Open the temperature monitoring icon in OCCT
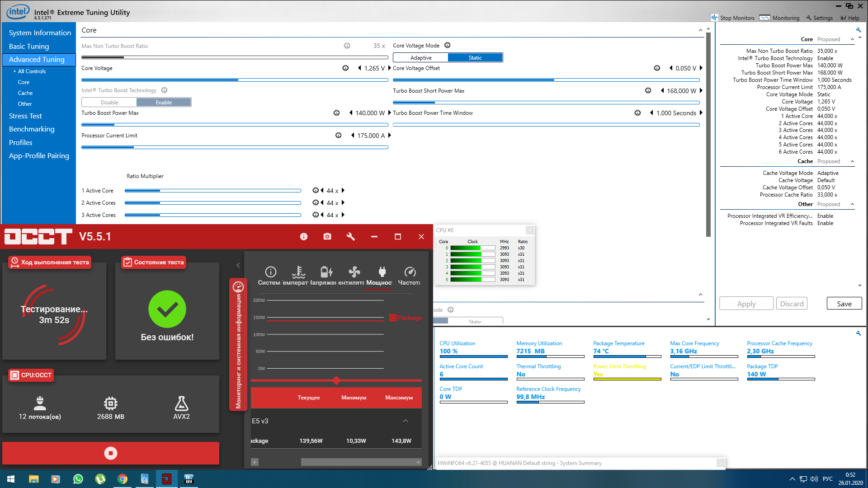 [298, 272]
